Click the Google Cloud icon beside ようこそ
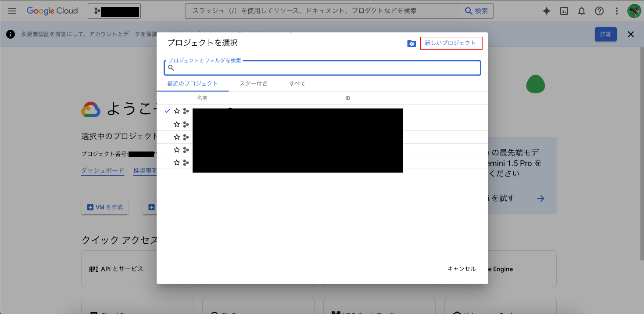 coord(91,109)
